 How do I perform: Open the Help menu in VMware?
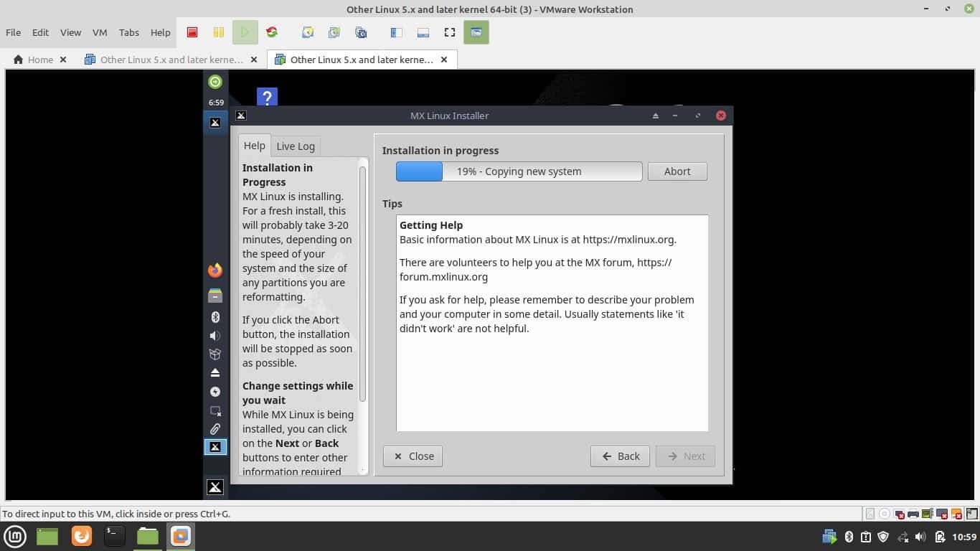pos(160,32)
